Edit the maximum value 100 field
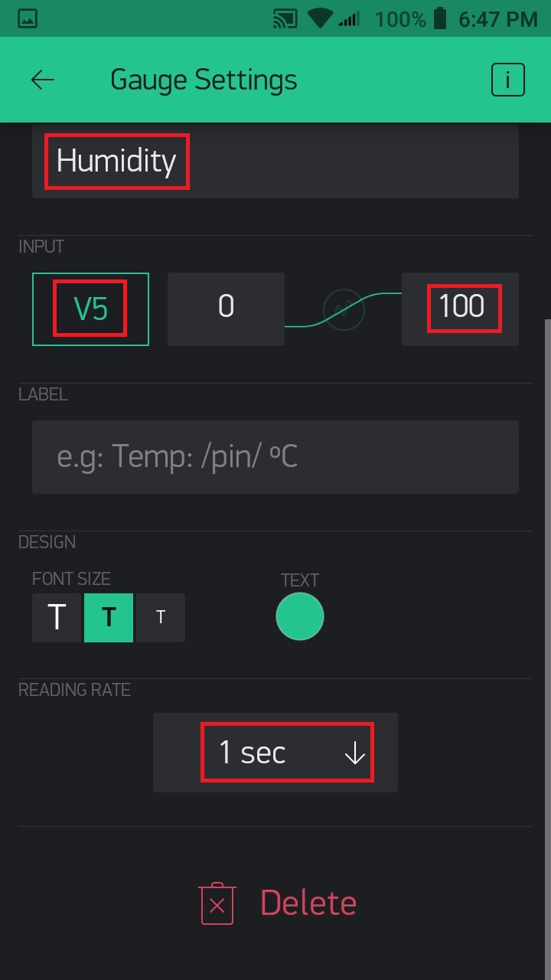Image resolution: width=551 pixels, height=980 pixels. (461, 309)
